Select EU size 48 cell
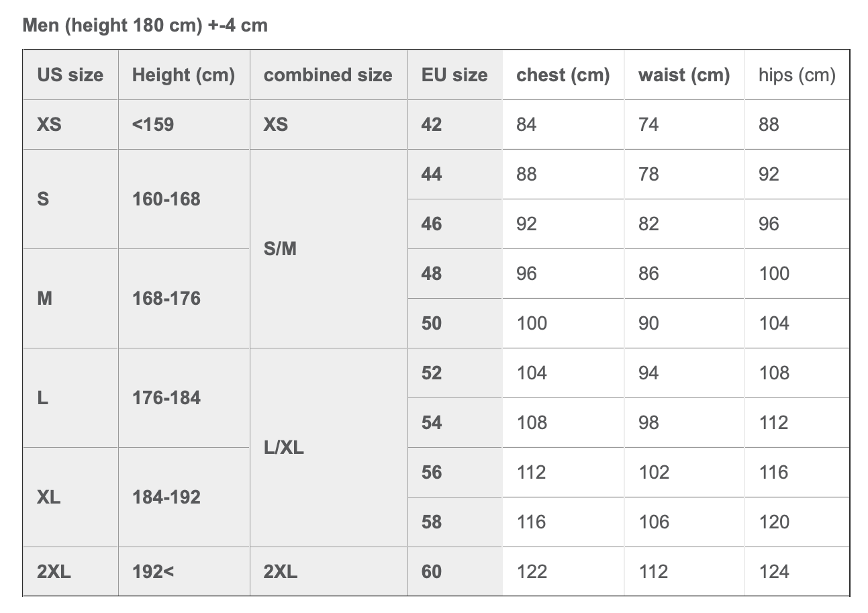This screenshot has height=613, width=868. (x=454, y=274)
